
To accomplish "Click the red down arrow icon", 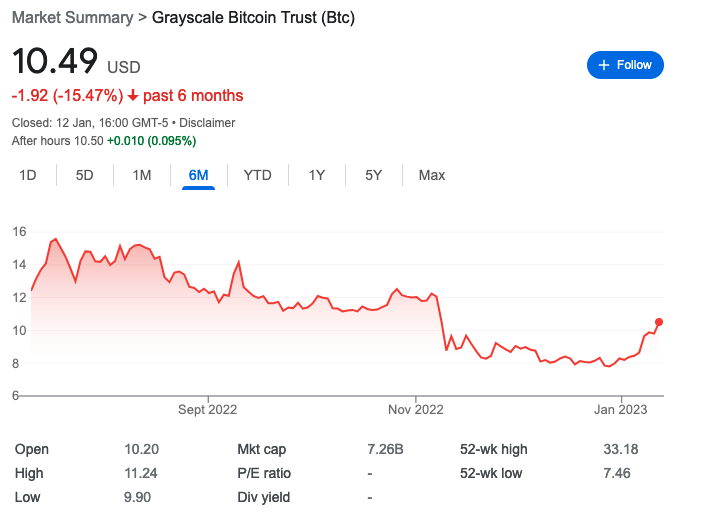I will coord(132,96).
